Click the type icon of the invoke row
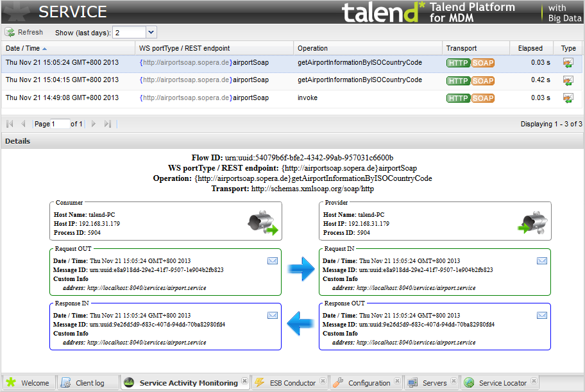 click(x=568, y=98)
